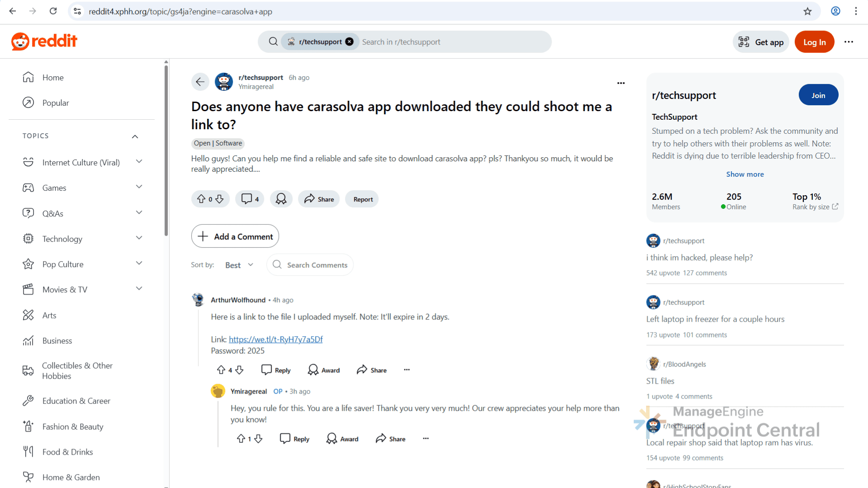This screenshot has height=488, width=868.
Task: Open the post comments icon showing 4
Action: [250, 199]
